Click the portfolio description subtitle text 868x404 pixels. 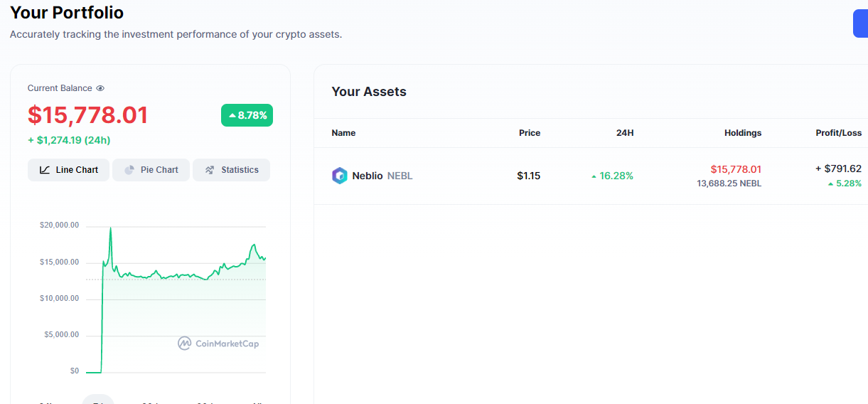(x=176, y=34)
